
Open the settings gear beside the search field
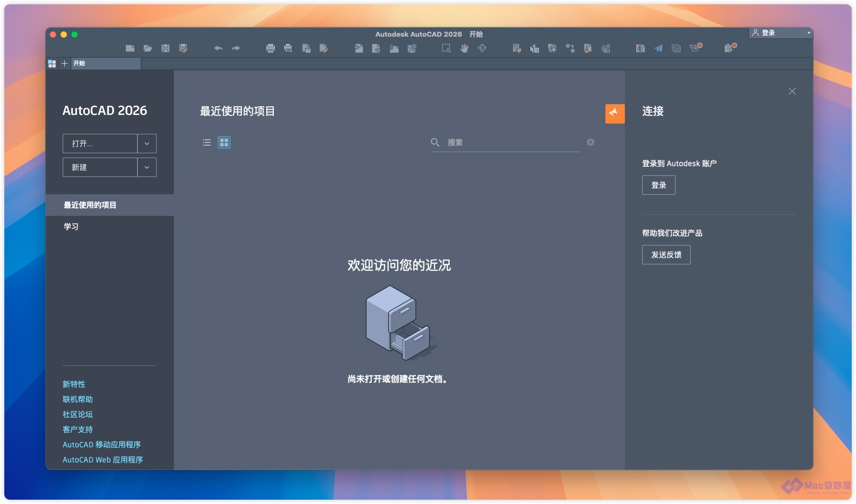pos(591,142)
